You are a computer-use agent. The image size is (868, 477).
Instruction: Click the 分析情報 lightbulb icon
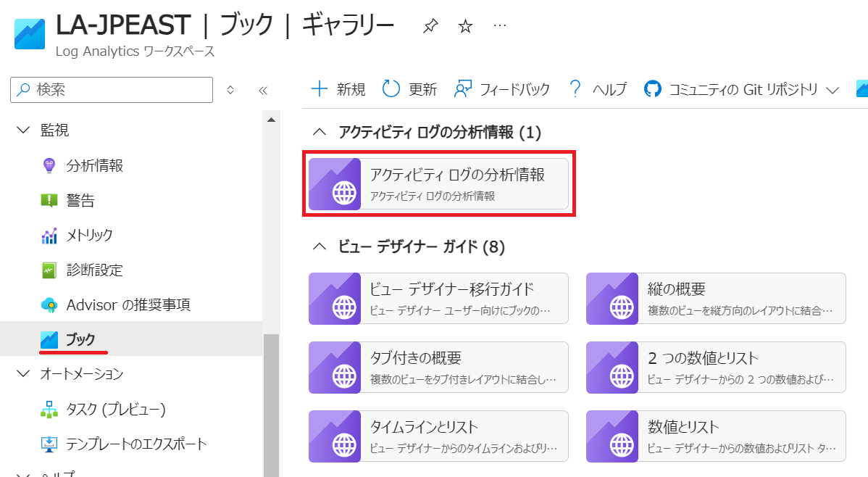coord(49,166)
